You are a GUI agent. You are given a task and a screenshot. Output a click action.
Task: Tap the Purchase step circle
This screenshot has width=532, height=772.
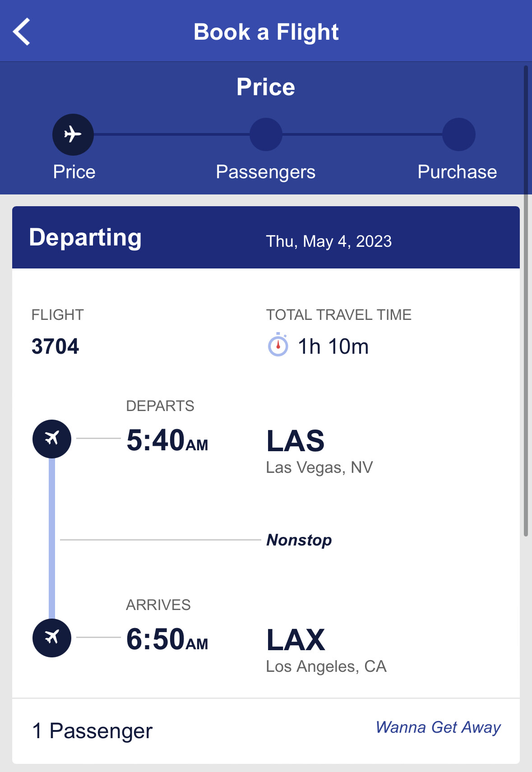[458, 134]
